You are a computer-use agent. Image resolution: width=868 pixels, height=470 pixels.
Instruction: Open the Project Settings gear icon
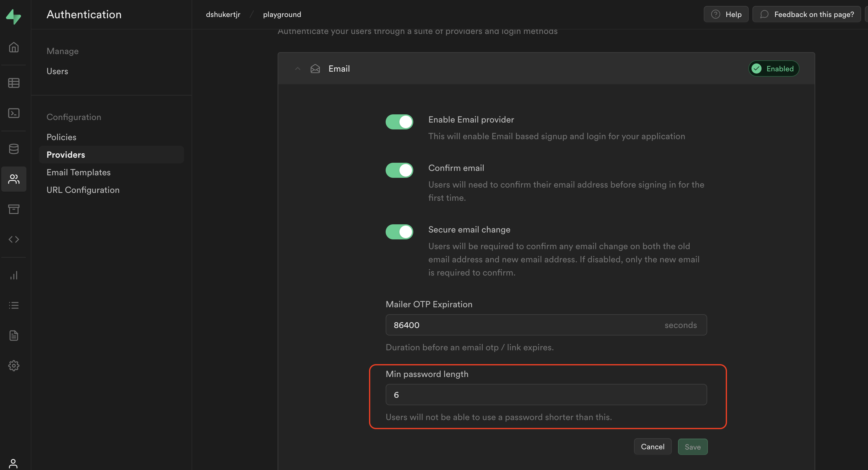[14, 365]
